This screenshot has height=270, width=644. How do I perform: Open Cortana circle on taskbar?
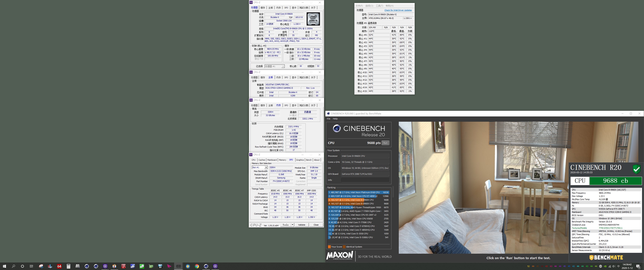22,266
